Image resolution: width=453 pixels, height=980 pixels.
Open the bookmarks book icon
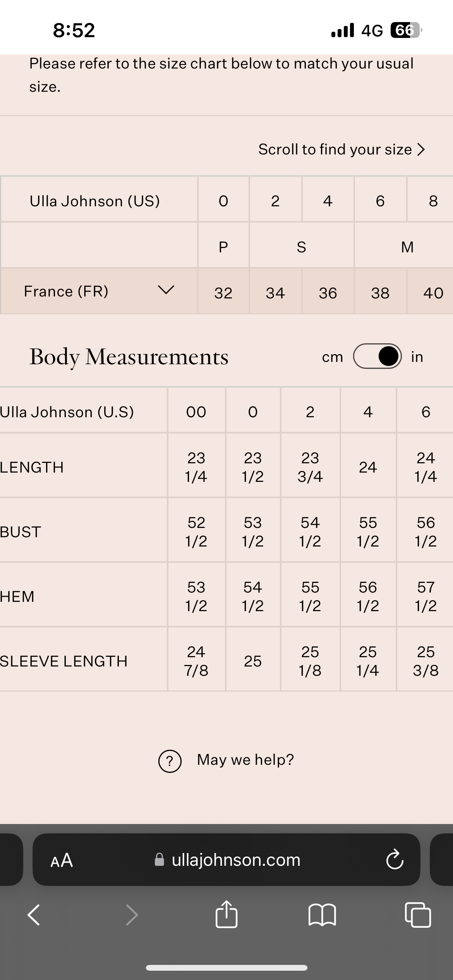click(x=322, y=915)
